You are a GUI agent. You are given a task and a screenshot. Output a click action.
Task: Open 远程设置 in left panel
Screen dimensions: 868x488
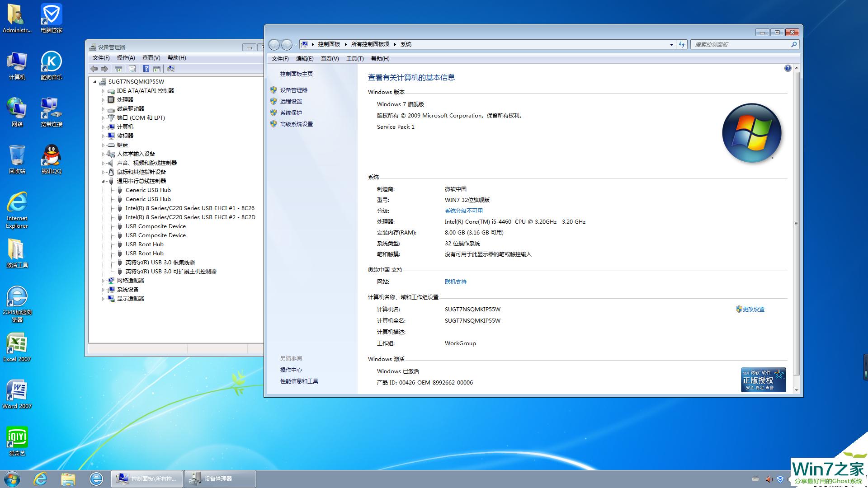click(x=292, y=101)
